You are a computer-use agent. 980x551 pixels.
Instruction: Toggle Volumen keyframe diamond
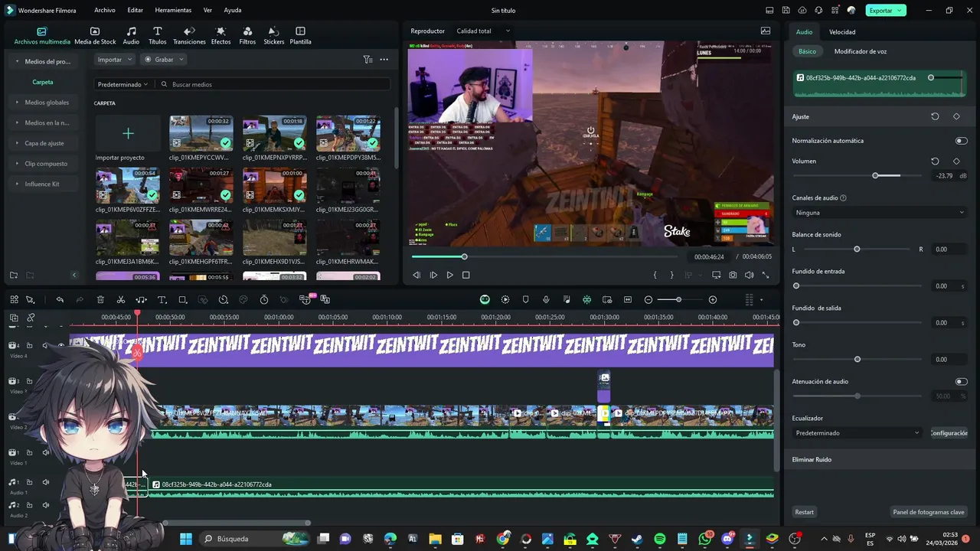coord(956,161)
